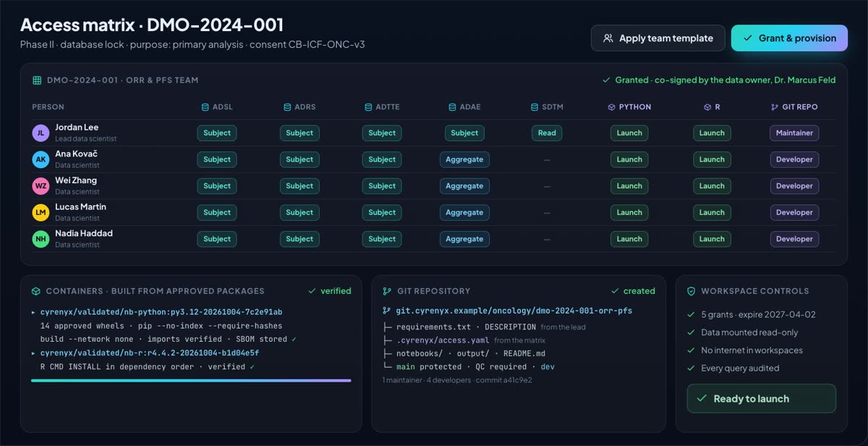Click the Grant & provision button
This screenshot has width=868, height=446.
click(789, 38)
